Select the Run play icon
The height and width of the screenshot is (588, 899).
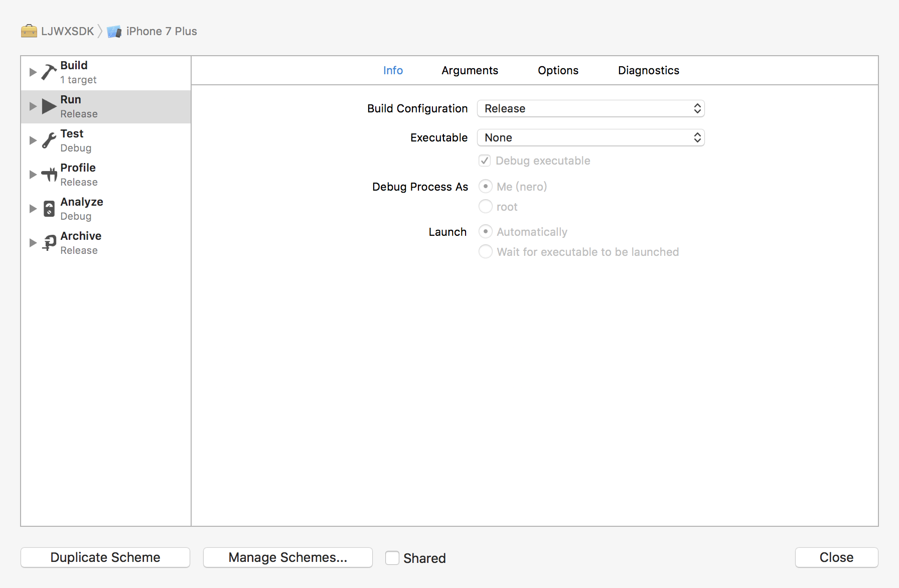tap(49, 106)
